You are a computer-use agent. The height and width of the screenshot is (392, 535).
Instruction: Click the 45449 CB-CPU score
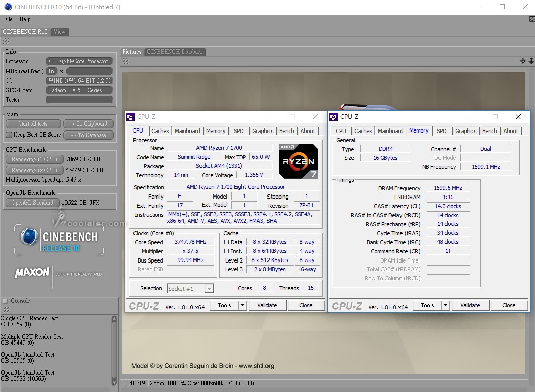pos(85,170)
